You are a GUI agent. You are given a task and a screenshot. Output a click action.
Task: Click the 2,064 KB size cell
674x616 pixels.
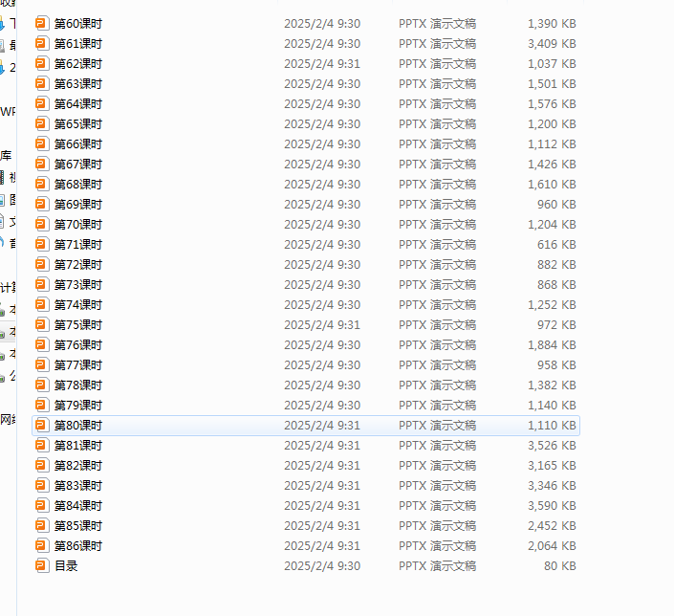(552, 545)
